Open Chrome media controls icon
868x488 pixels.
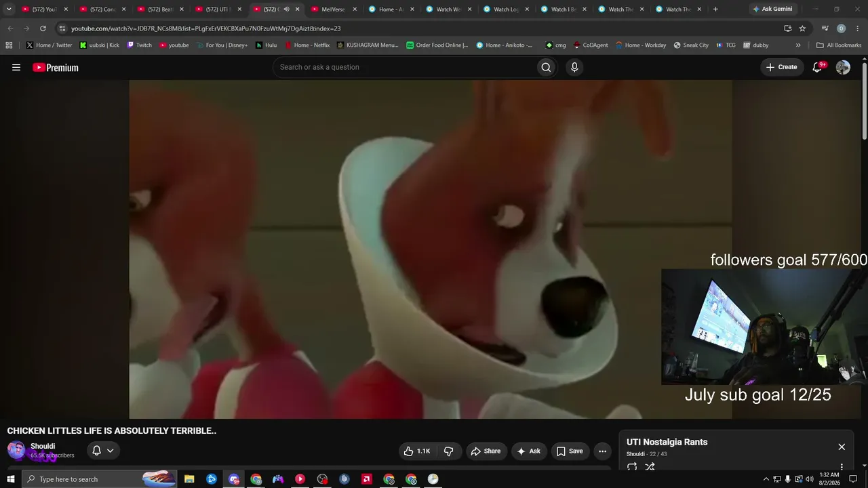point(825,28)
